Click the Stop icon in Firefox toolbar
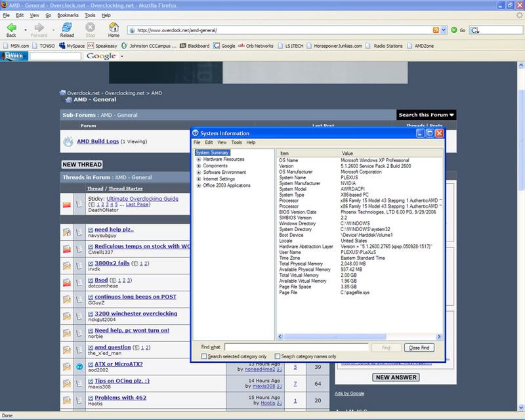This screenshot has height=420, width=525. click(x=90, y=27)
